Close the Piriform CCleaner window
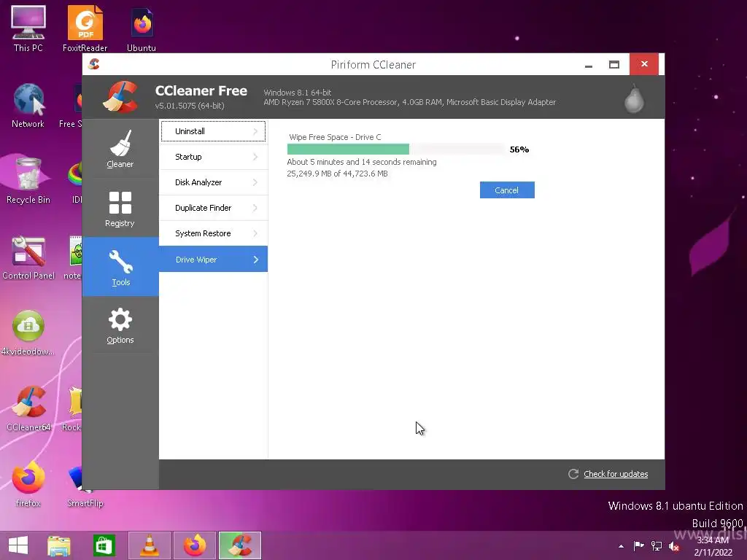Viewport: 747px width, 560px height. coord(644,64)
